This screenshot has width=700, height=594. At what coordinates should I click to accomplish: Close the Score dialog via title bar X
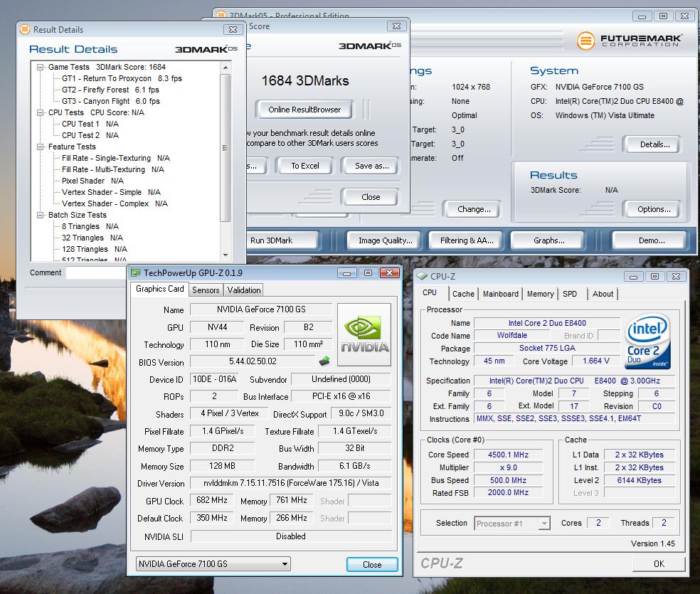tap(396, 26)
